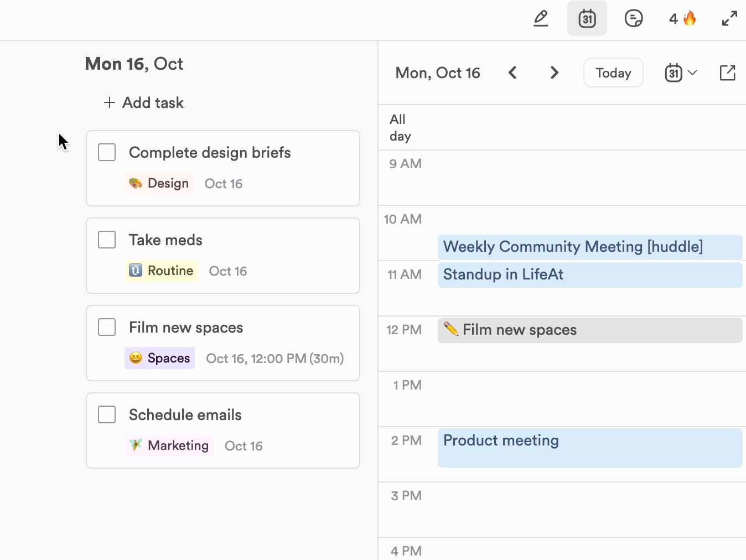Open the streak fire counter
This screenshot has height=560, width=746.
tap(682, 19)
